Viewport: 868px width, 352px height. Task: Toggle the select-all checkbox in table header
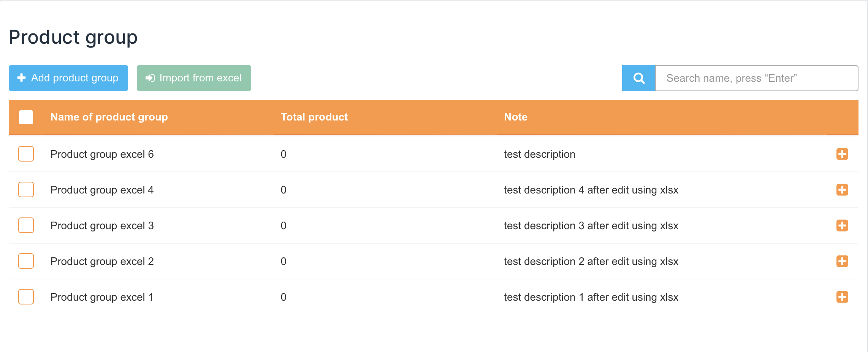[x=26, y=117]
